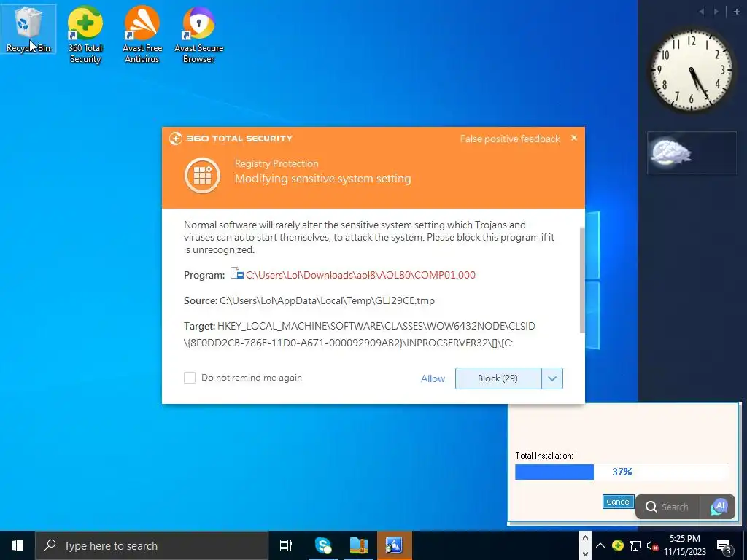Viewport: 747px width, 560px height.
Task: Open the notification center with 3 alerts
Action: pyautogui.click(x=724, y=546)
